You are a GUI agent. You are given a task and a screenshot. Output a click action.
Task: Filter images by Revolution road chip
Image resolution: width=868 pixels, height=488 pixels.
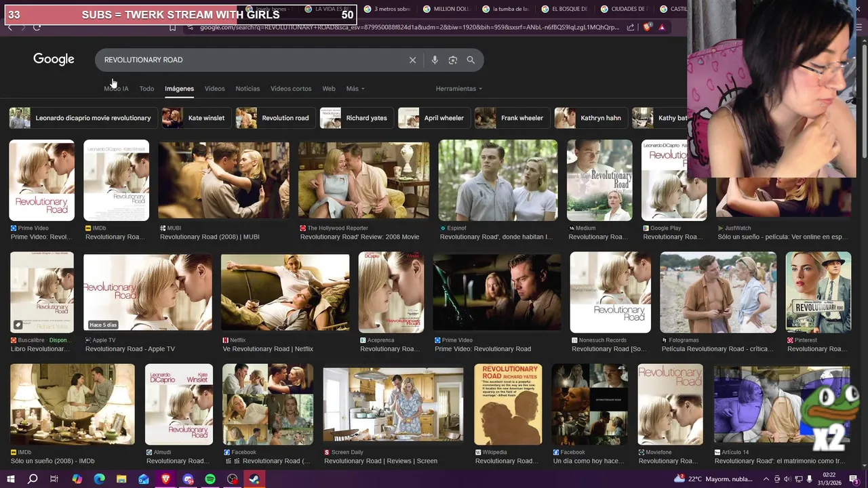pyautogui.click(x=276, y=118)
